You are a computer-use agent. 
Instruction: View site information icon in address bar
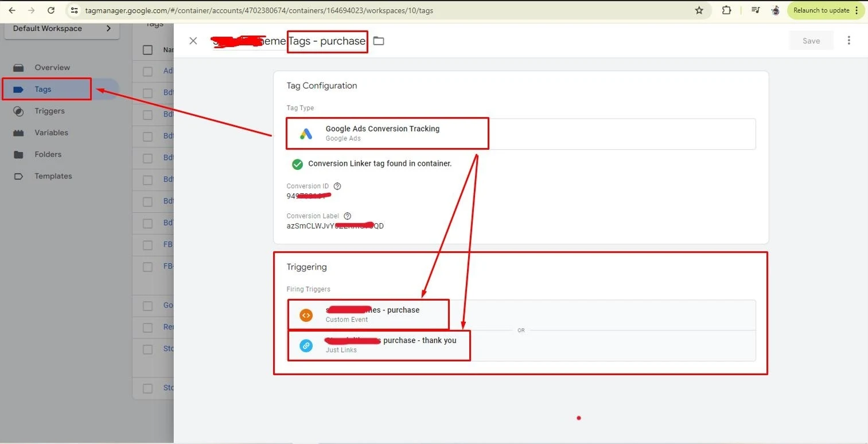(x=74, y=10)
